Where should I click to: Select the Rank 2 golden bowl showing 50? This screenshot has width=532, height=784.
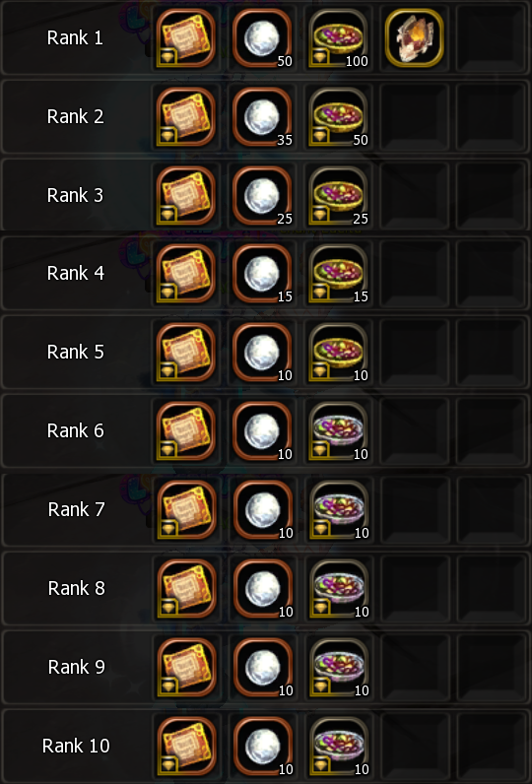tap(339, 117)
